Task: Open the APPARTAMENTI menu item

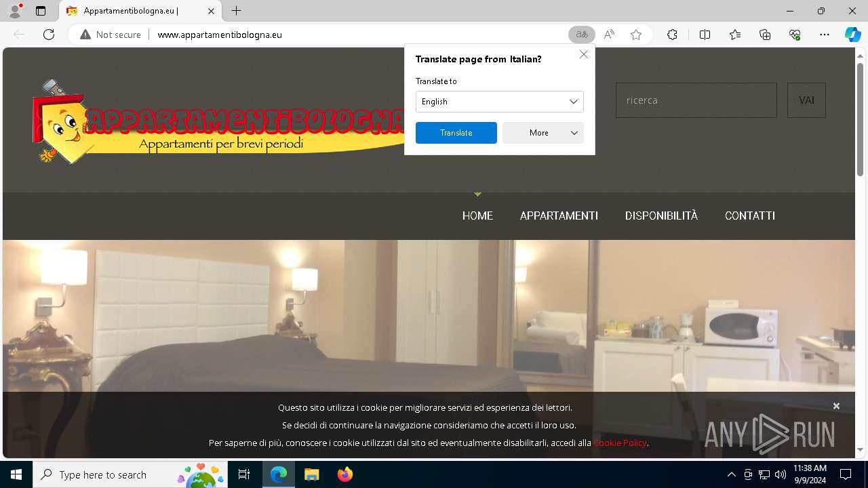Action: (x=559, y=216)
